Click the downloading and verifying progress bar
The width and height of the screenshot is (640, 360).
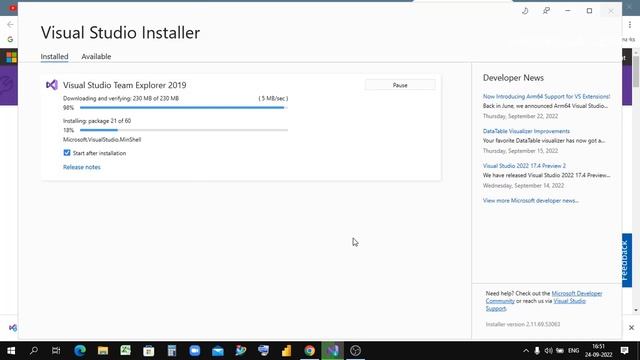tap(184, 108)
